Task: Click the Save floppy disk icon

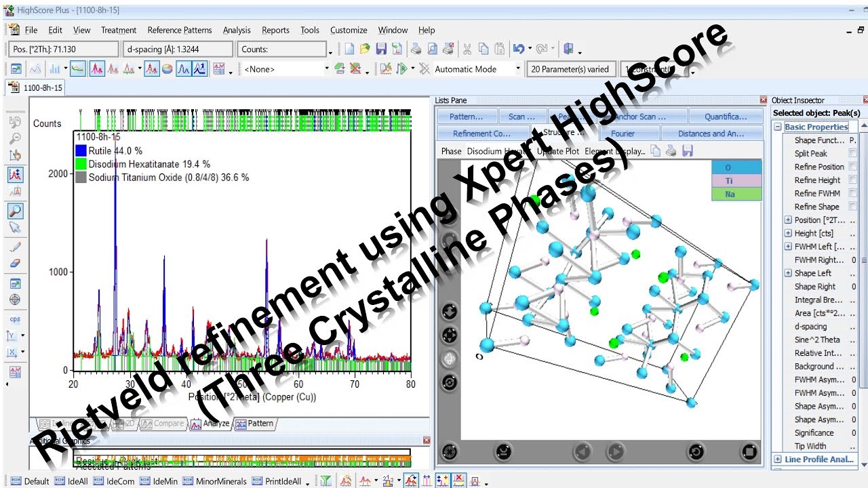Action: (x=381, y=49)
